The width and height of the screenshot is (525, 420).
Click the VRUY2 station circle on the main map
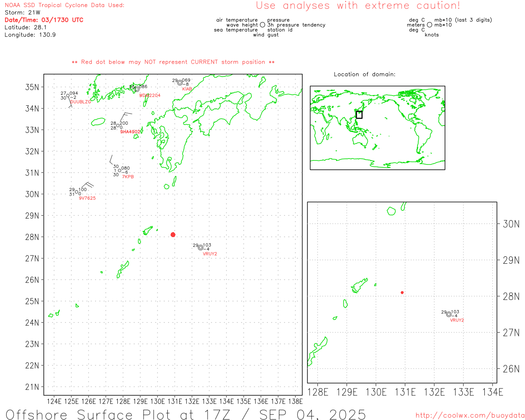[201, 247]
